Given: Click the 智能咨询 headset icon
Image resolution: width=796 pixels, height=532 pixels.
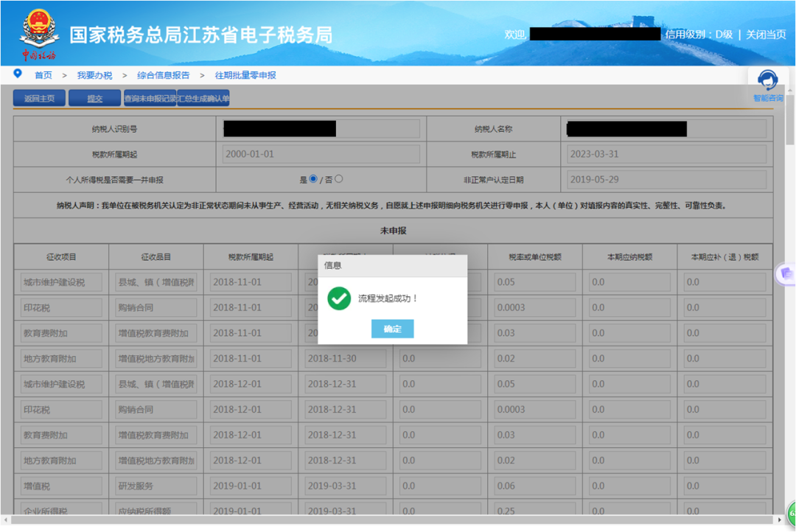Looking at the screenshot, I should [x=767, y=80].
